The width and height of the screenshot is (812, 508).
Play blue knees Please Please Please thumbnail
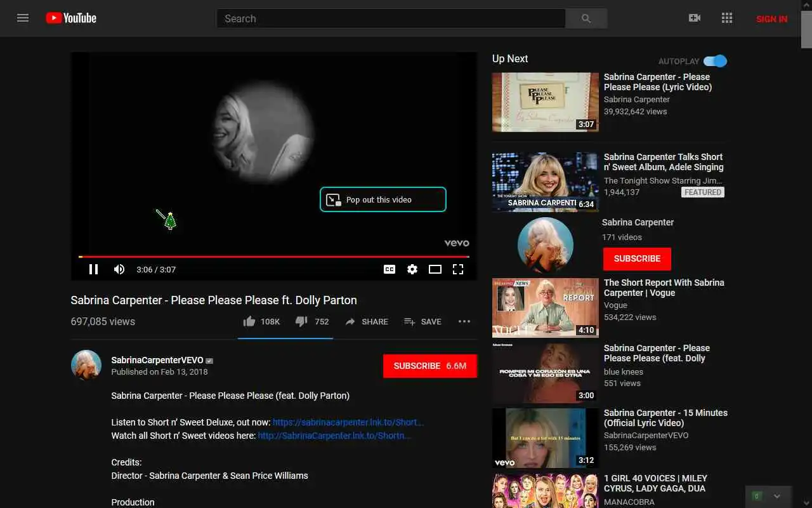[x=546, y=373]
